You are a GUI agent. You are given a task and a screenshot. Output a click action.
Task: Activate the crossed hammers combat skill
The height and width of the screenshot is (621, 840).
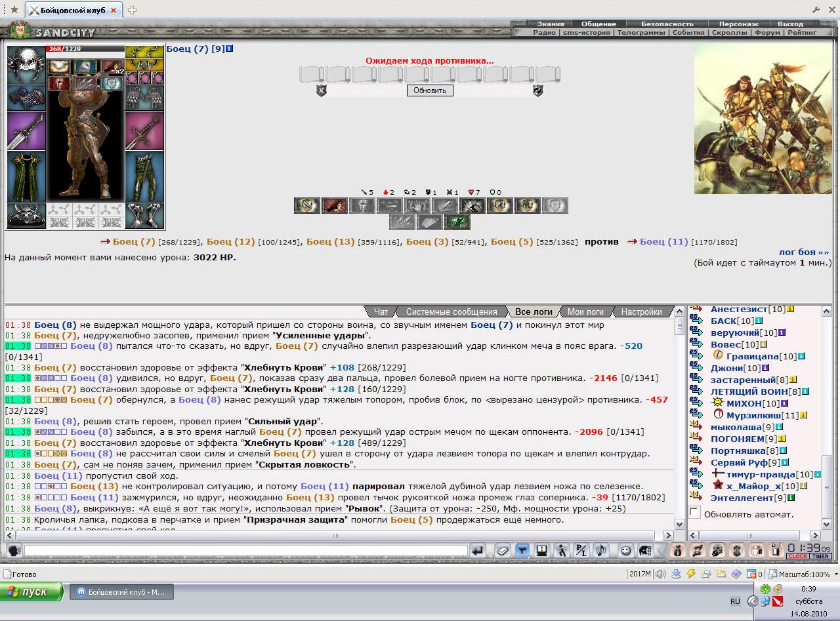472,206
